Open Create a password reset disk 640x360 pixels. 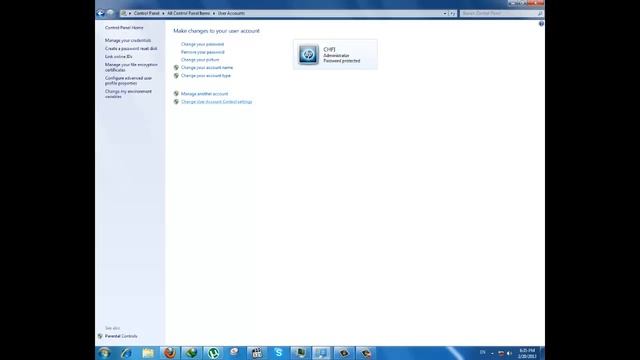(x=131, y=49)
